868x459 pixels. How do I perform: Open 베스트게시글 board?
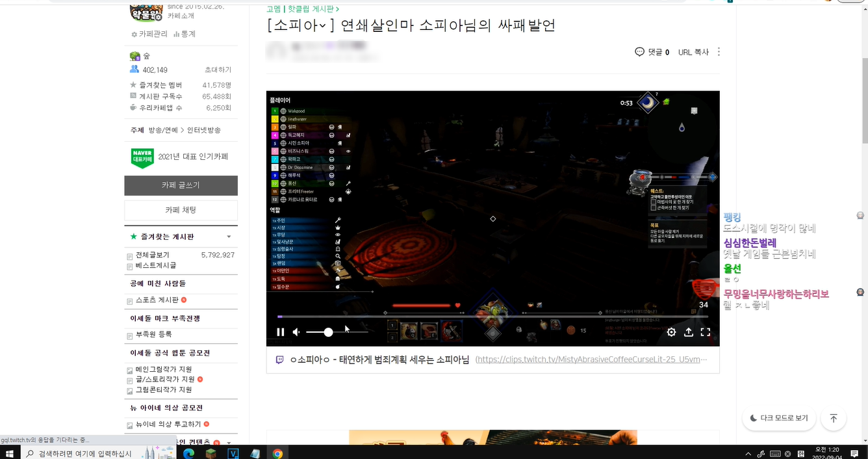[156, 265]
